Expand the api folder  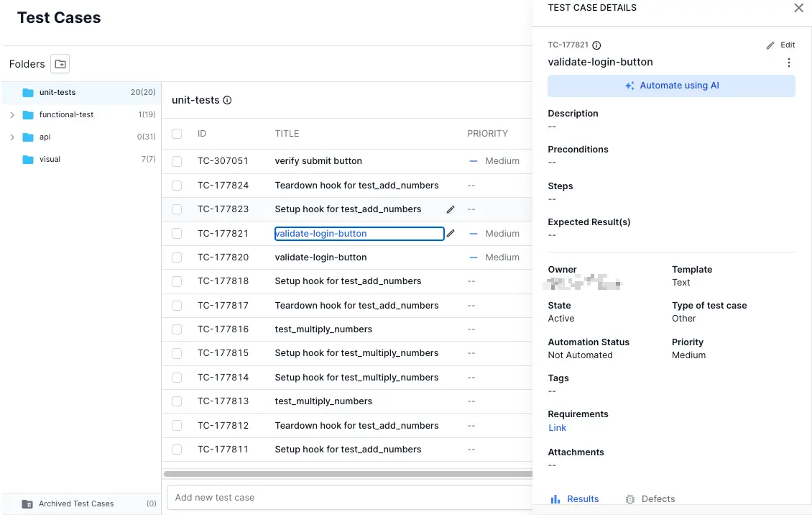click(12, 137)
